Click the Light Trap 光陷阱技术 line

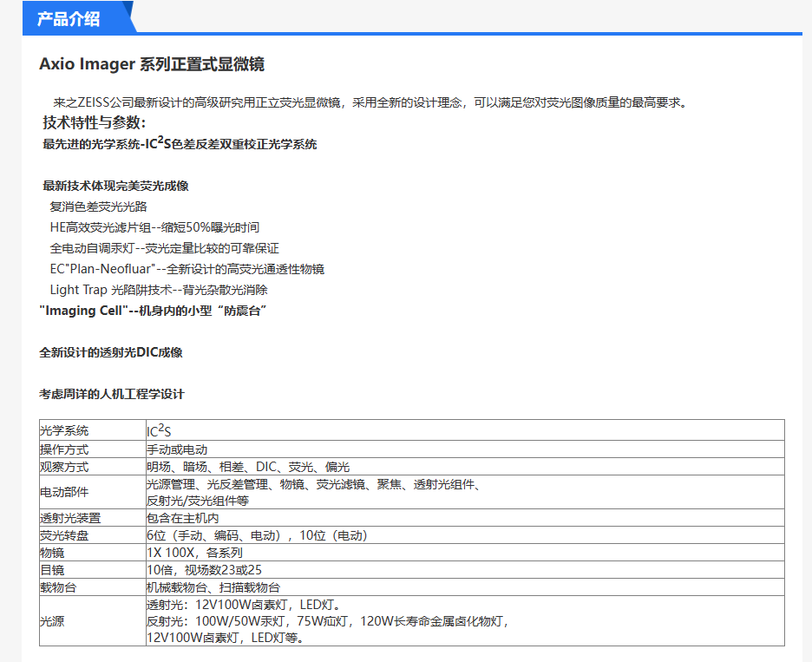tap(159, 290)
